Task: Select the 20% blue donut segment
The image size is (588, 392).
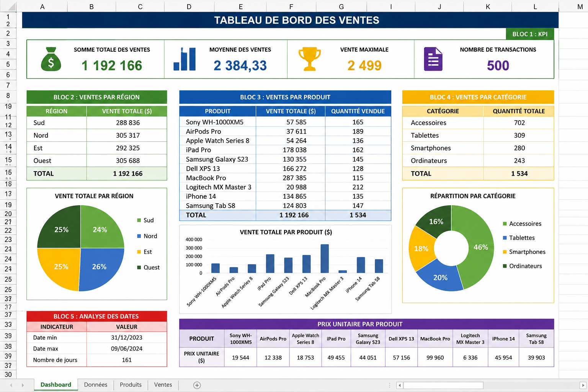Action: [440, 278]
